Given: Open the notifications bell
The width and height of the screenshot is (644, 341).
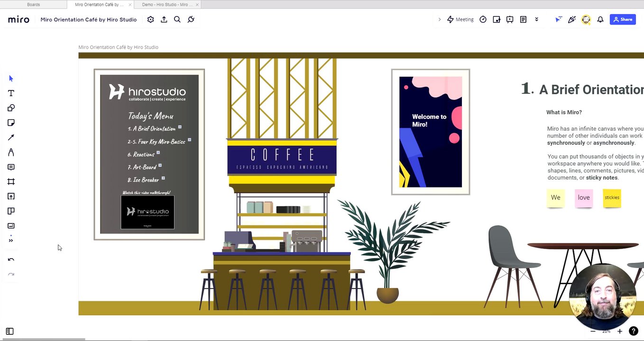Looking at the screenshot, I should (x=600, y=19).
